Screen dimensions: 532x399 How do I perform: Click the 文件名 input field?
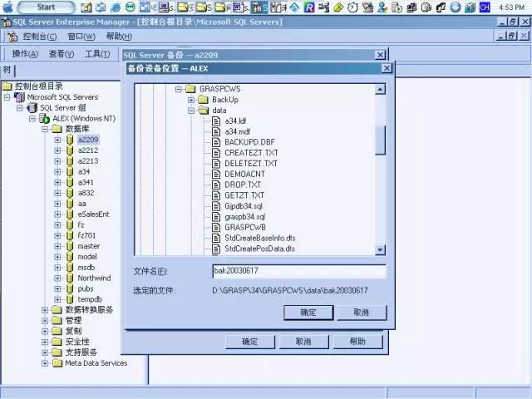[x=298, y=272]
